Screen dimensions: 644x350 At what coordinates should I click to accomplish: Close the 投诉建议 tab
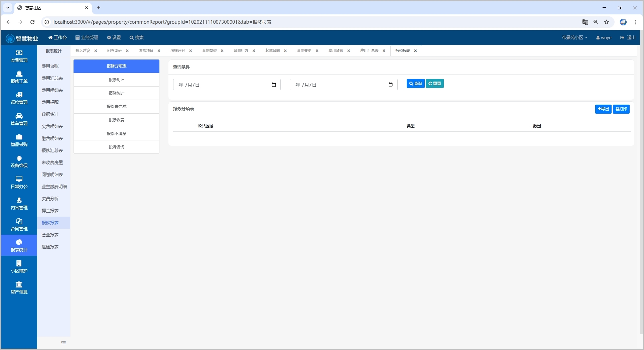point(96,51)
